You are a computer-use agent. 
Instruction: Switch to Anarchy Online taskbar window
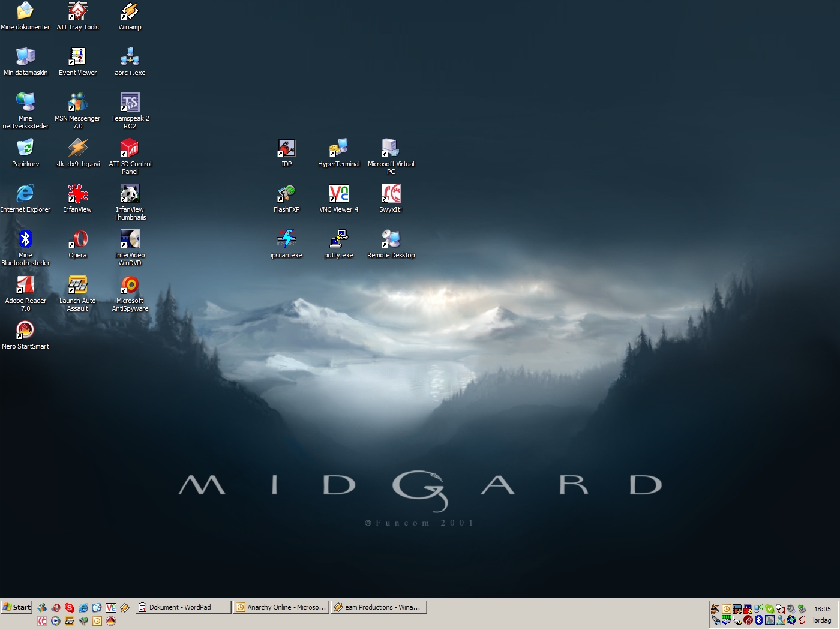pos(281,607)
